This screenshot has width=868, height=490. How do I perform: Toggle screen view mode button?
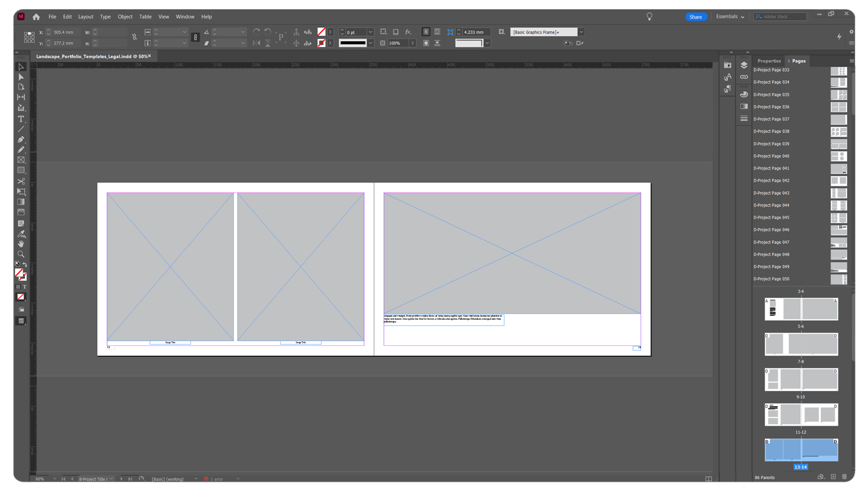21,321
